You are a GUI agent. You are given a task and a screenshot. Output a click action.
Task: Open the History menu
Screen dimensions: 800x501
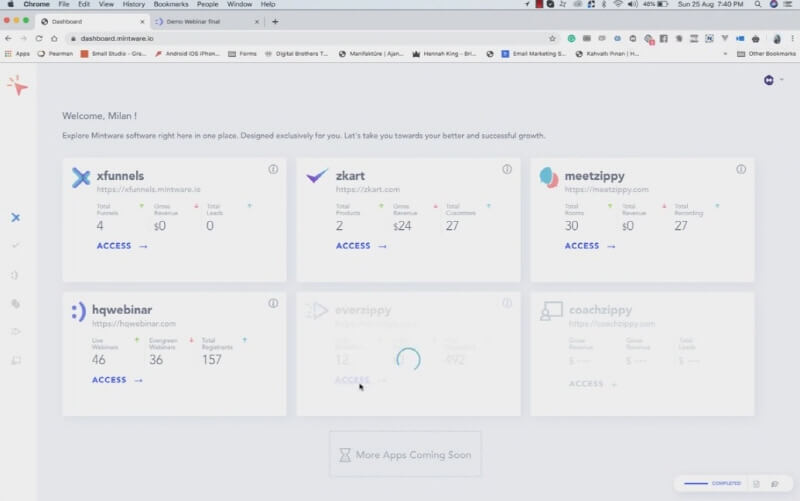pyautogui.click(x=134, y=4)
